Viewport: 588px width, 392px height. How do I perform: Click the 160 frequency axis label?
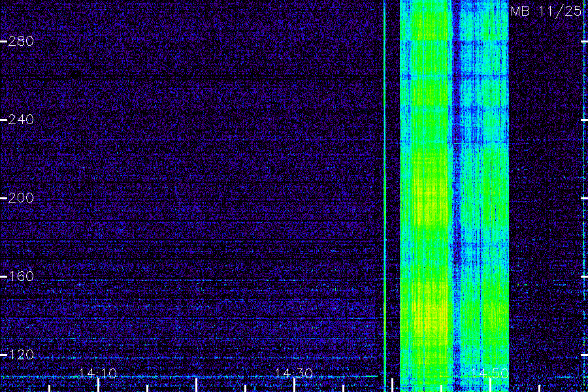pyautogui.click(x=21, y=276)
